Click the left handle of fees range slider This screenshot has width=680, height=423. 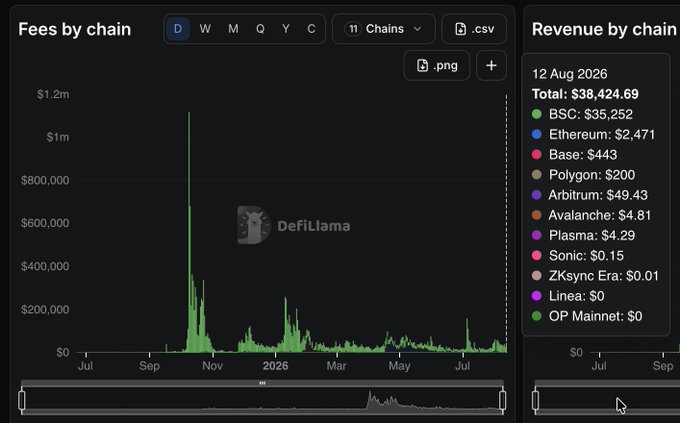(x=22, y=400)
